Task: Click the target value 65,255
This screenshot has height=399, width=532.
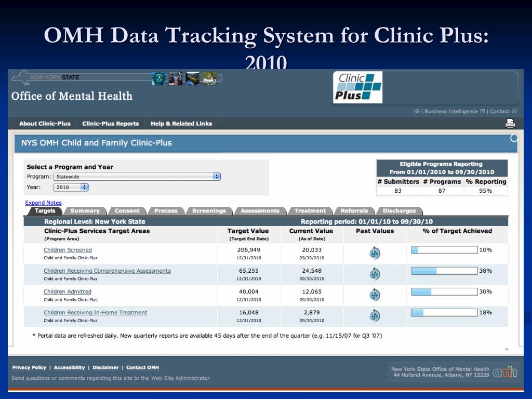Action: coord(249,271)
